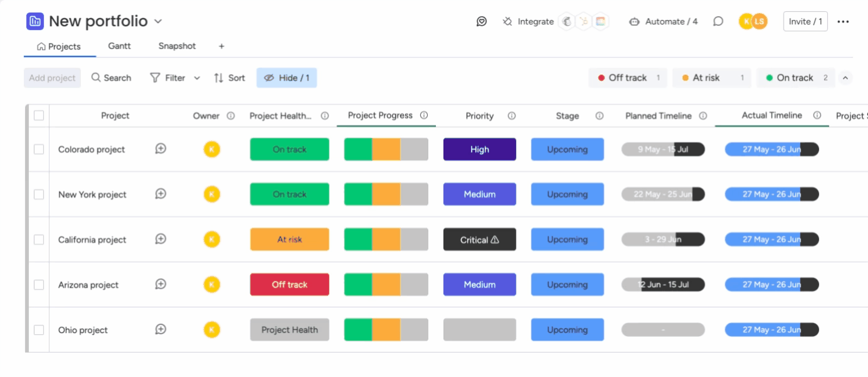Open the Integrate plug icon
Viewport: 868px width, 377px height.
coord(507,21)
